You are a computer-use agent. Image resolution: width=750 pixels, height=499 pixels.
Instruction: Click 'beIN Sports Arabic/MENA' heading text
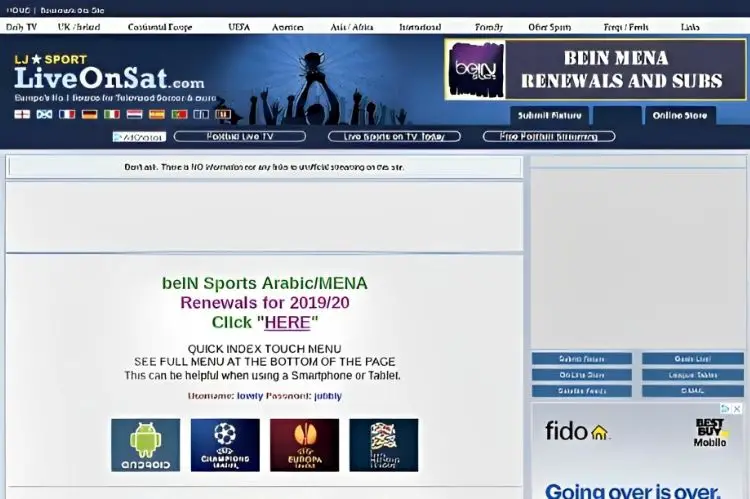pos(265,283)
